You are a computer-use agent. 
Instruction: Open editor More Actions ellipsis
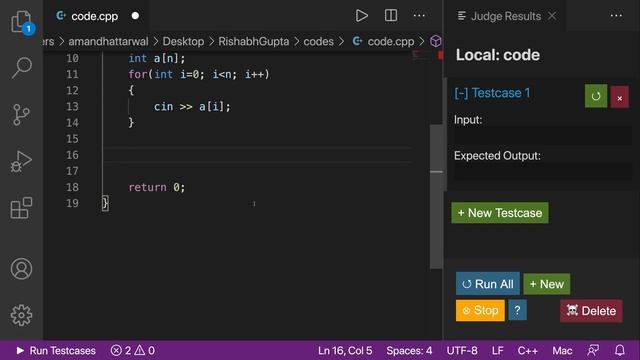click(419, 16)
